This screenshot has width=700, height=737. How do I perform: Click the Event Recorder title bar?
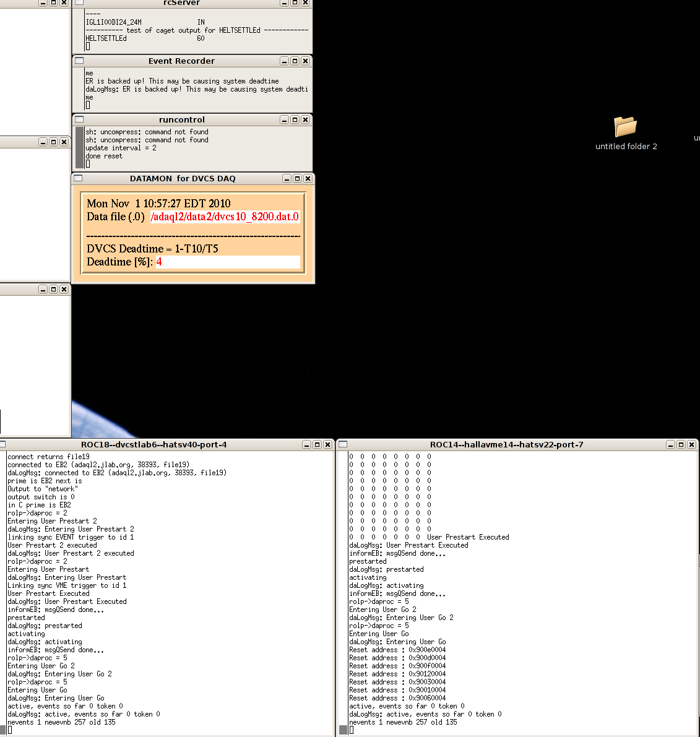point(181,61)
